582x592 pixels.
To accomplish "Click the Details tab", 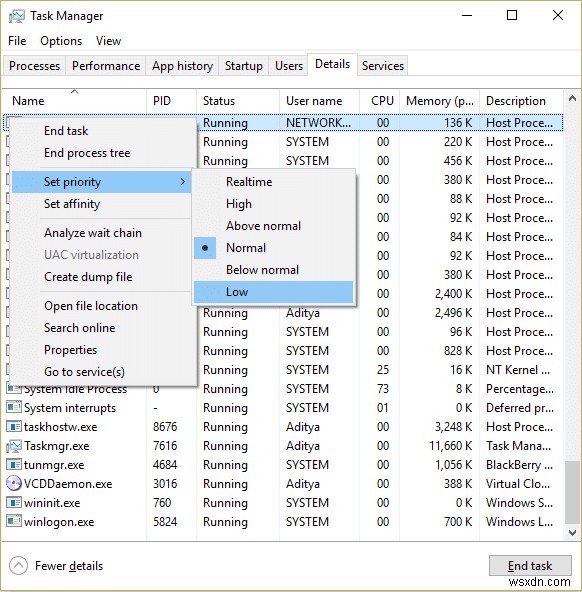I will coord(333,65).
